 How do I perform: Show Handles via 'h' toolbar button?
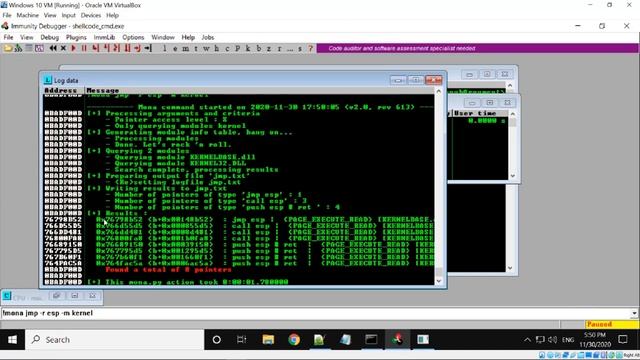pos(217,48)
